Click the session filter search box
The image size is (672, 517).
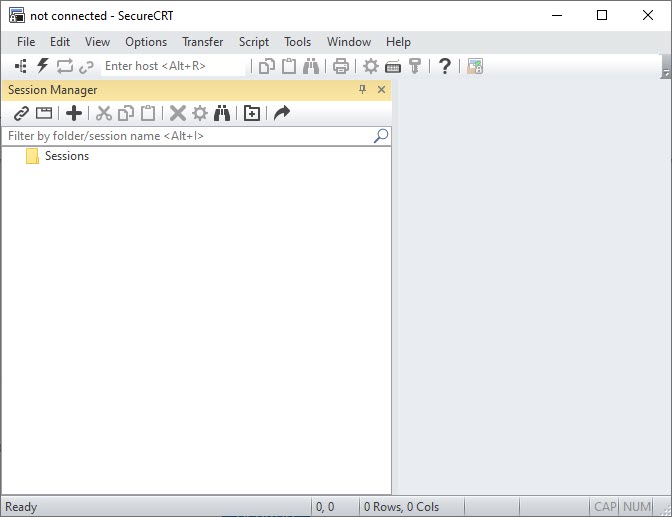[x=190, y=136]
